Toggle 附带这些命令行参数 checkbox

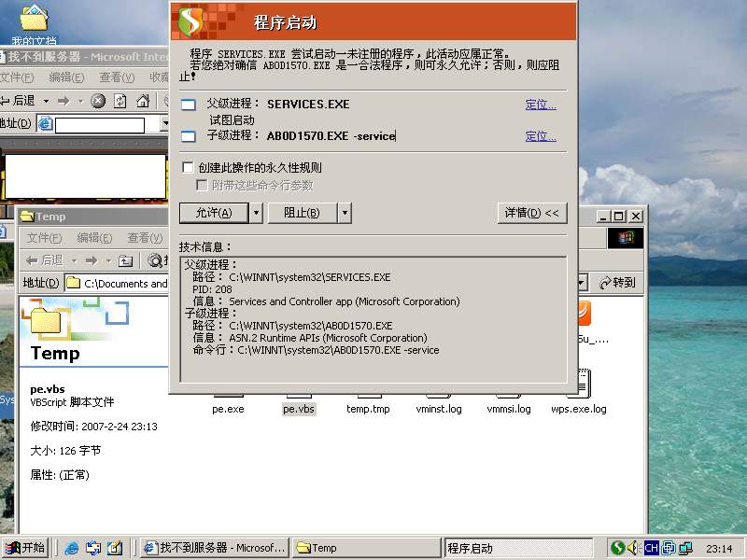(x=202, y=185)
